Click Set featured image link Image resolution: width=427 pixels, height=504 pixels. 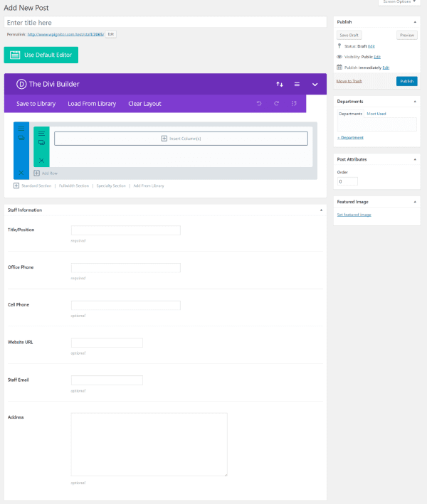tap(354, 215)
